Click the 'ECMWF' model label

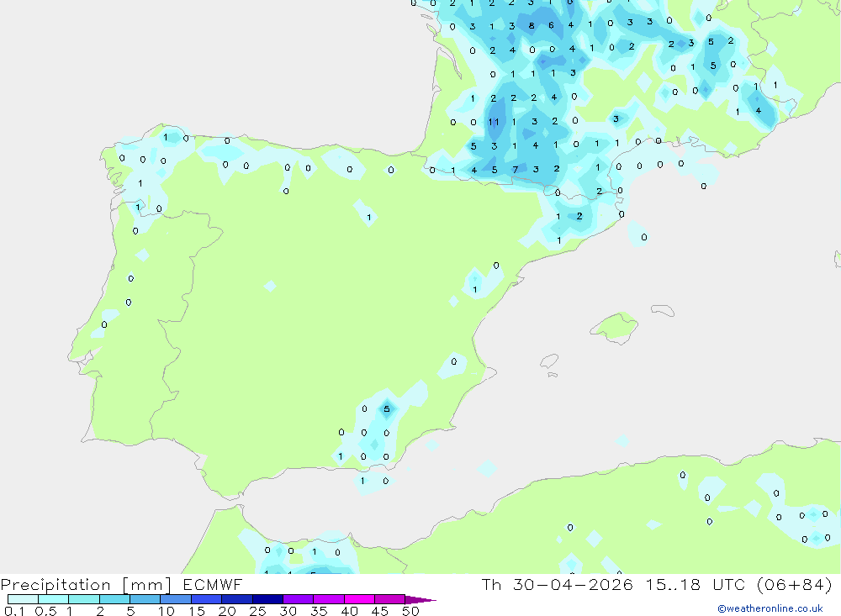[x=213, y=585]
